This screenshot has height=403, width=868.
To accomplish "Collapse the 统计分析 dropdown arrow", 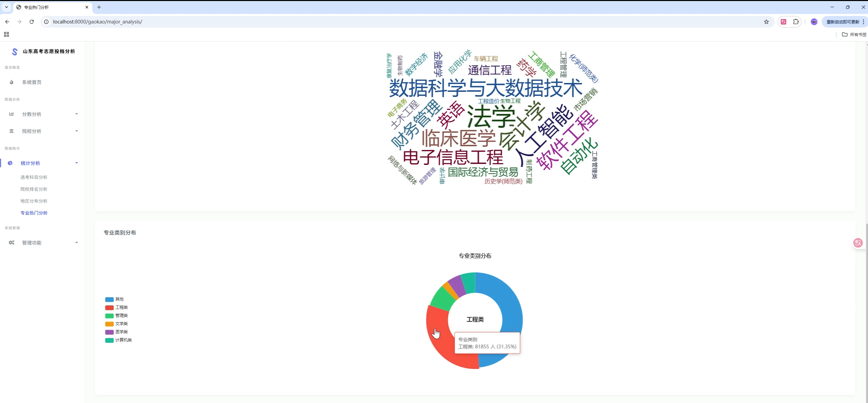I will coord(77,163).
